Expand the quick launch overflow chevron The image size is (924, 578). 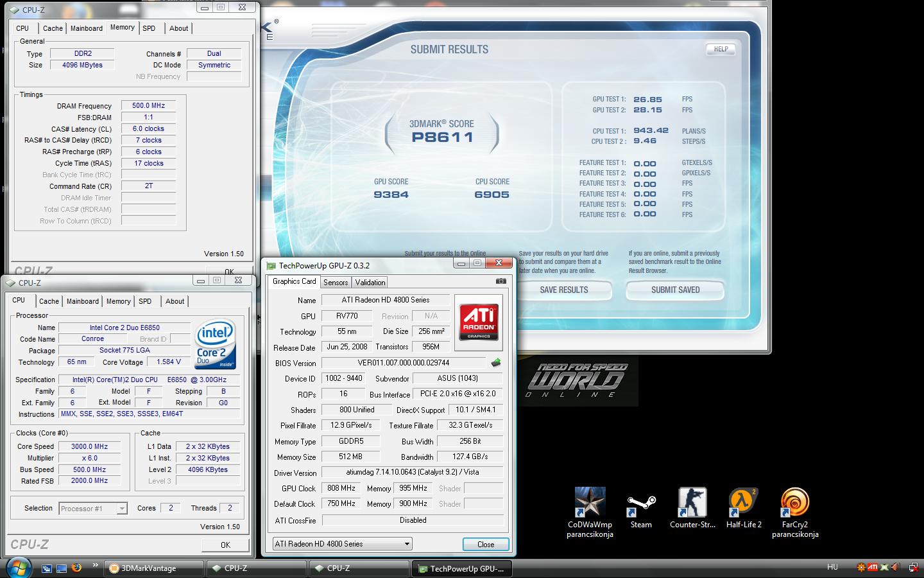point(96,565)
